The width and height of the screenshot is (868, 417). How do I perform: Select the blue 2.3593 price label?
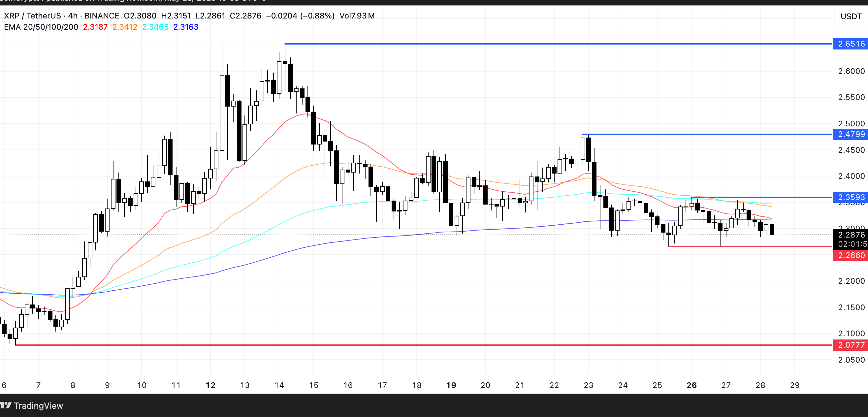click(x=850, y=197)
